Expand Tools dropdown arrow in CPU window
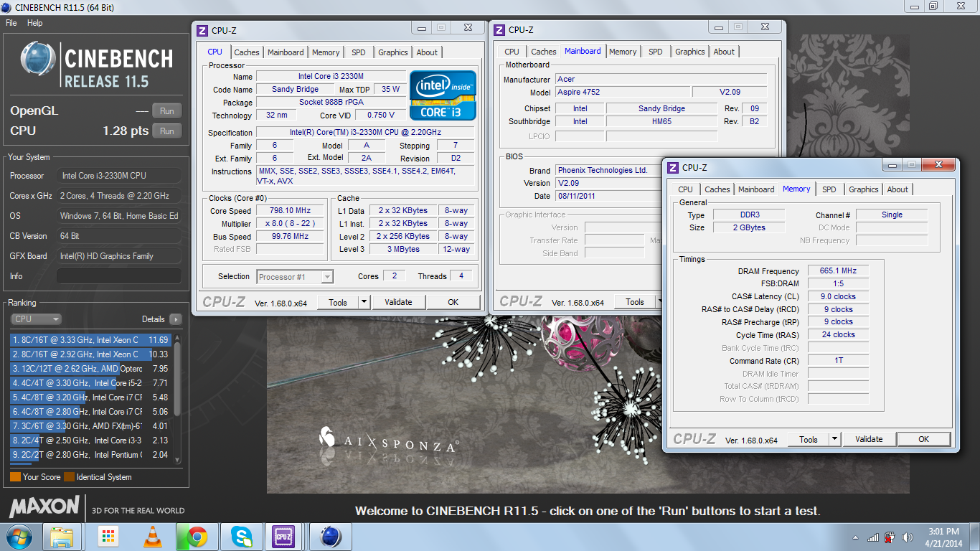The width and height of the screenshot is (980, 551). [x=364, y=302]
